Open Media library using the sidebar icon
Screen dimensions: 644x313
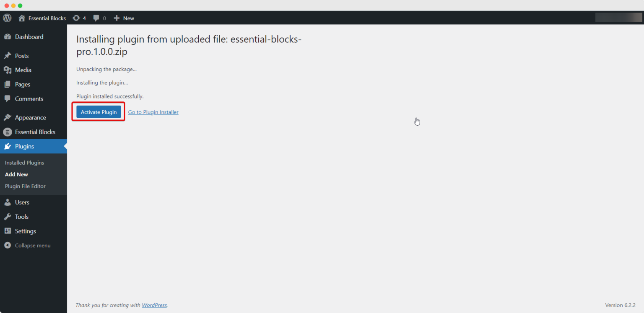(8, 70)
